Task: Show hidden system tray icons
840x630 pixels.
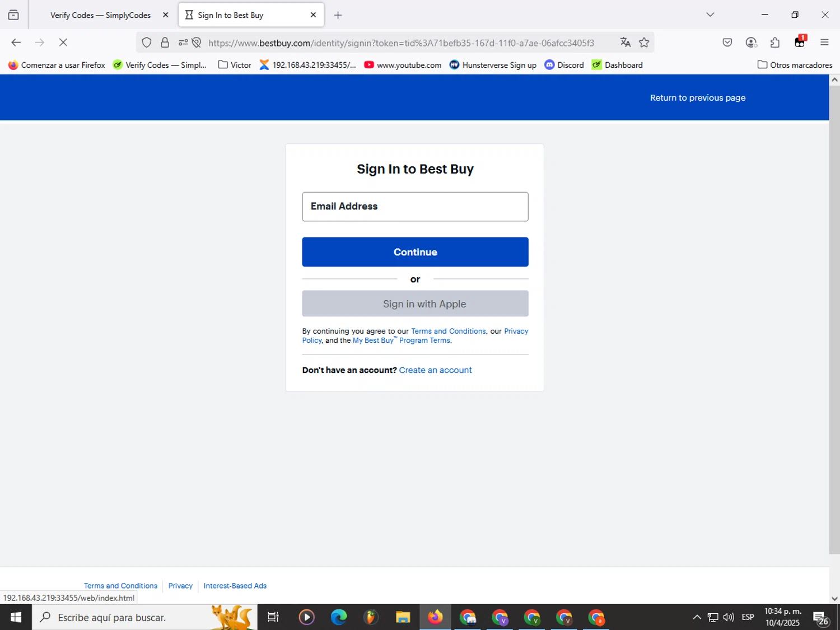Action: tap(697, 617)
